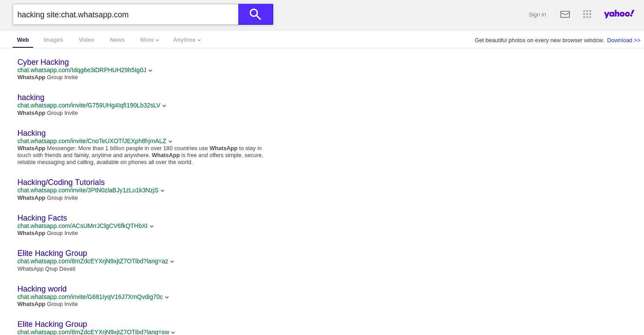Image resolution: width=644 pixels, height=335 pixels.
Task: Open the Mail envelope icon
Action: [565, 14]
